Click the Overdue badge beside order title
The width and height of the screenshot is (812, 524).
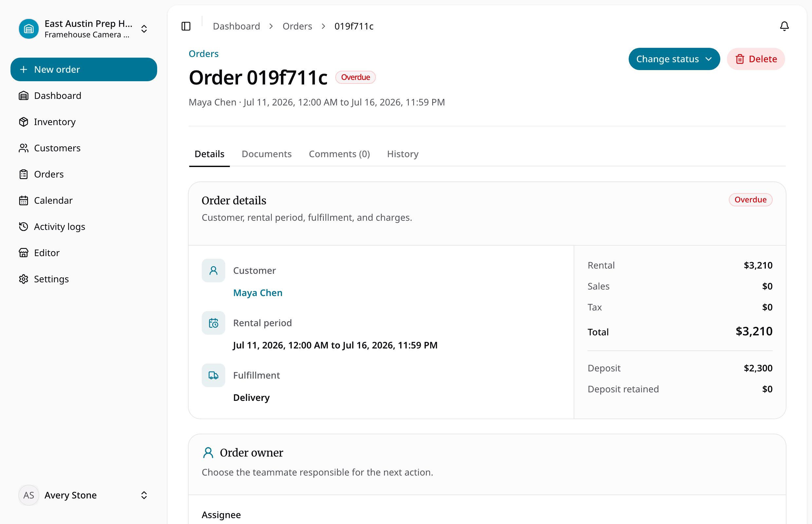[x=355, y=77]
